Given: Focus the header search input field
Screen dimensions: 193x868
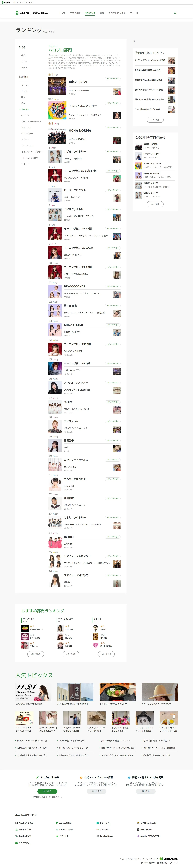Looking at the screenshot, I should pos(162,13).
